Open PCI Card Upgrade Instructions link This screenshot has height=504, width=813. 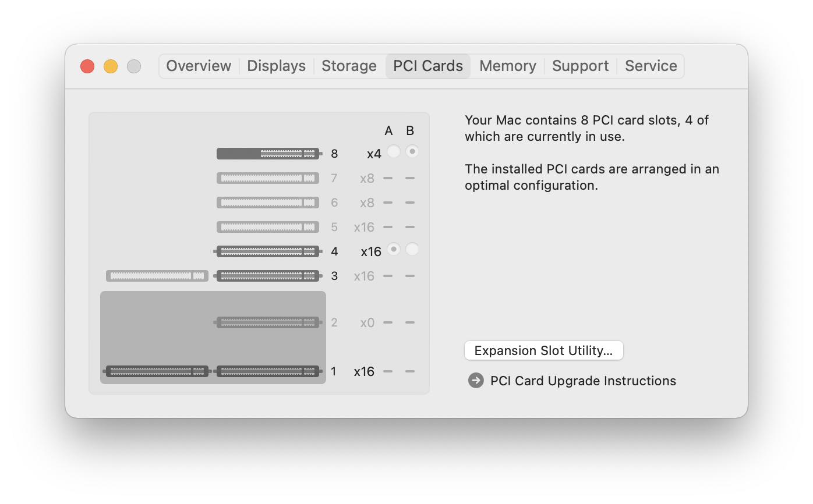[x=583, y=381]
